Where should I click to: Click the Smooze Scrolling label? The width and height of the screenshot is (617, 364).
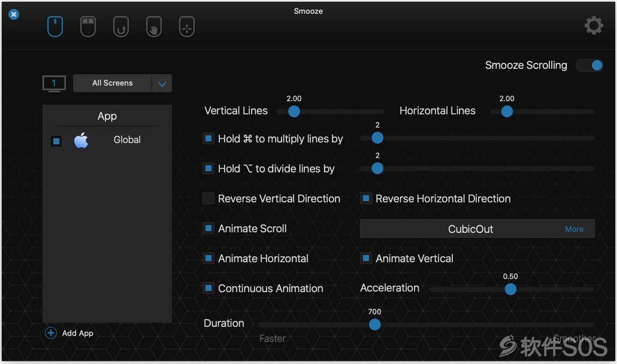coord(526,65)
